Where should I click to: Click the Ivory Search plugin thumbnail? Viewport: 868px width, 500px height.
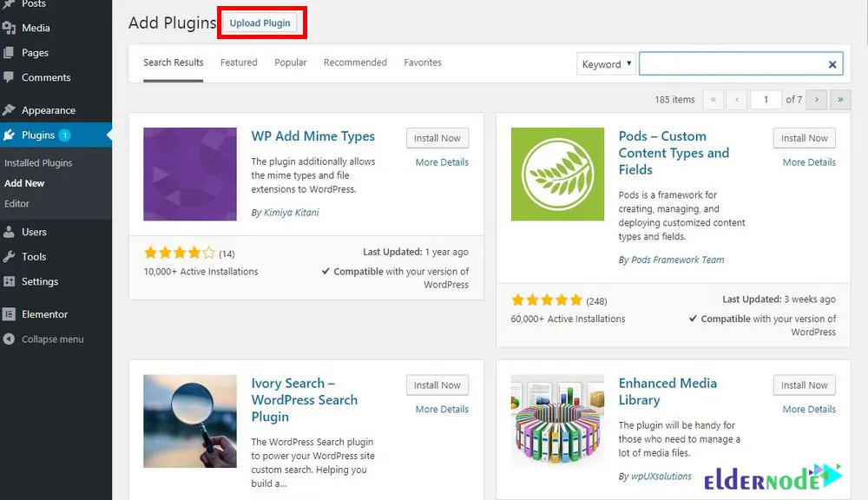click(190, 421)
